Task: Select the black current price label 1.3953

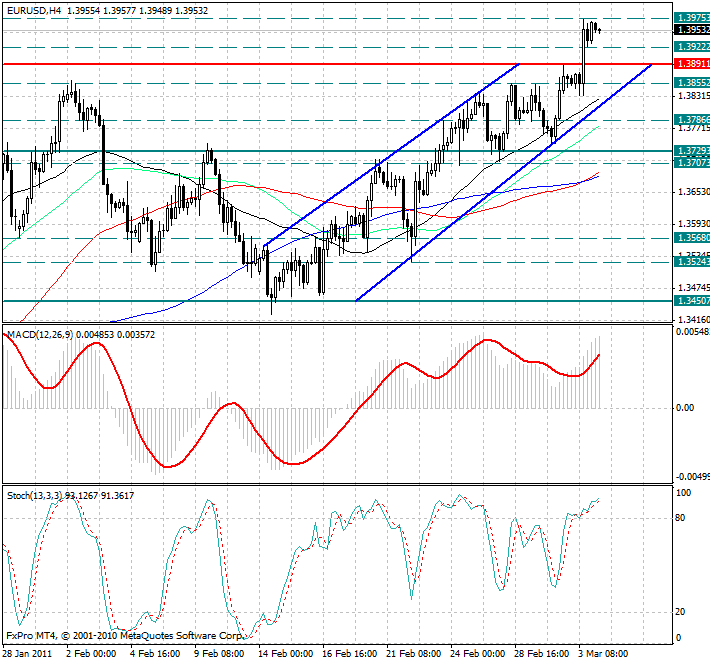Action: pyautogui.click(x=692, y=30)
